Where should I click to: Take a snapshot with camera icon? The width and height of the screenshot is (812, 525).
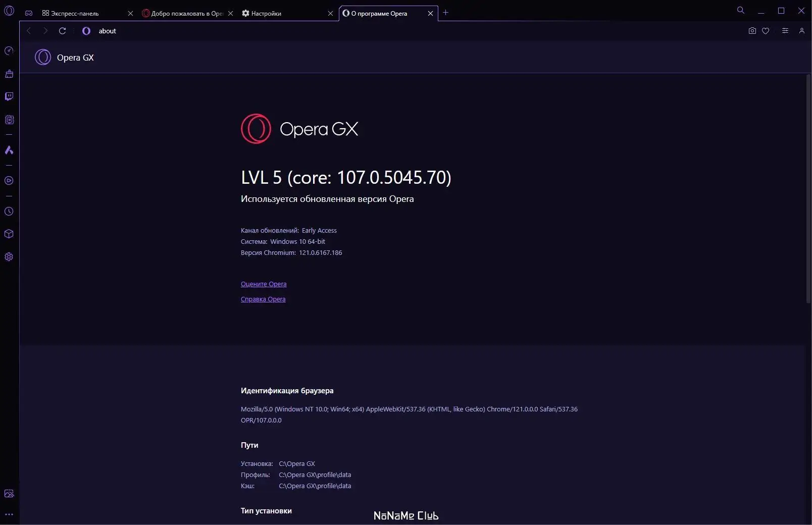click(752, 31)
